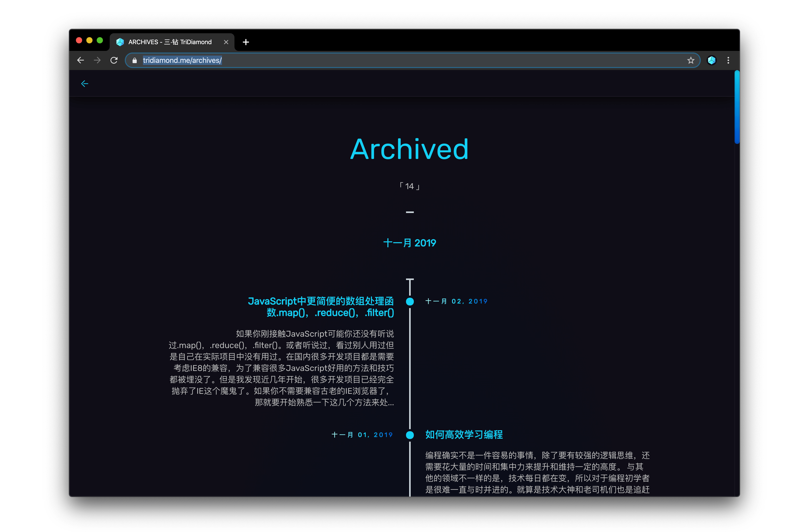This screenshot has height=532, width=785.
Task: Click the page's cyan back arrow
Action: point(84,84)
